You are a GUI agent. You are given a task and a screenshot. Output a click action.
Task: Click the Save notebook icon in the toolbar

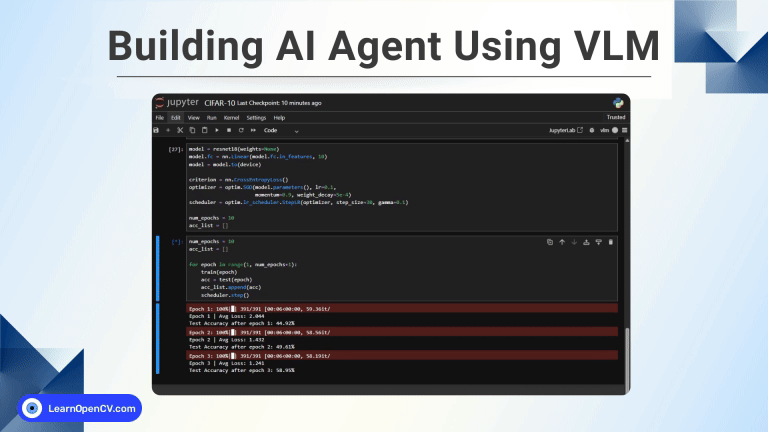[156, 130]
